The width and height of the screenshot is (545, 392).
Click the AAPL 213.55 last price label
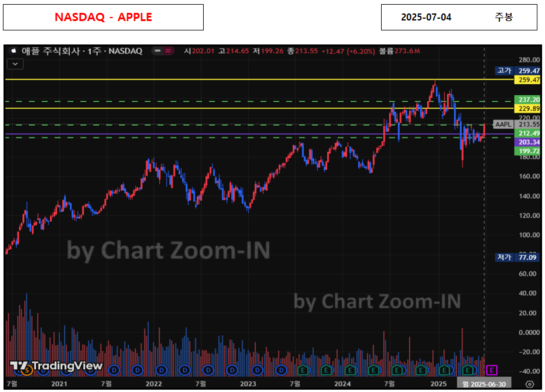coord(517,124)
